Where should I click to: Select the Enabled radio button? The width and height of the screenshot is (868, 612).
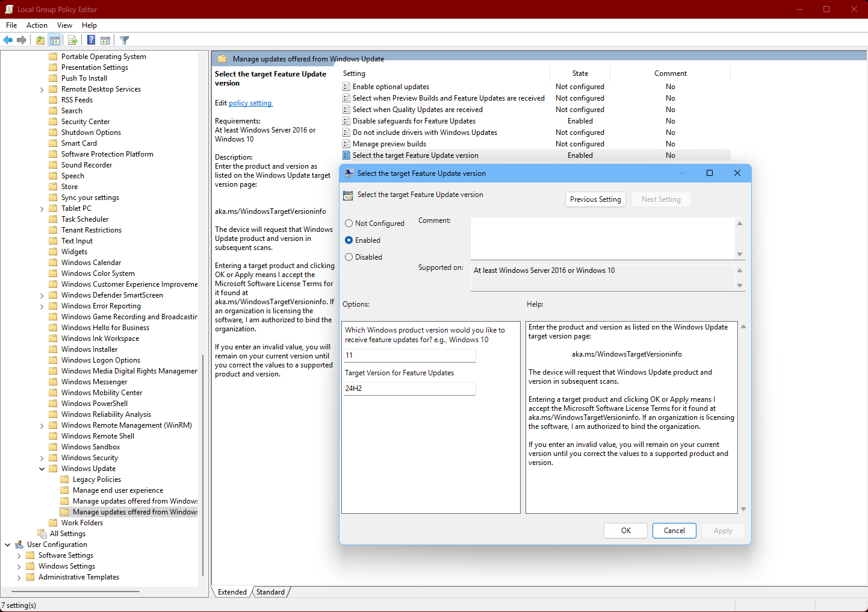349,240
